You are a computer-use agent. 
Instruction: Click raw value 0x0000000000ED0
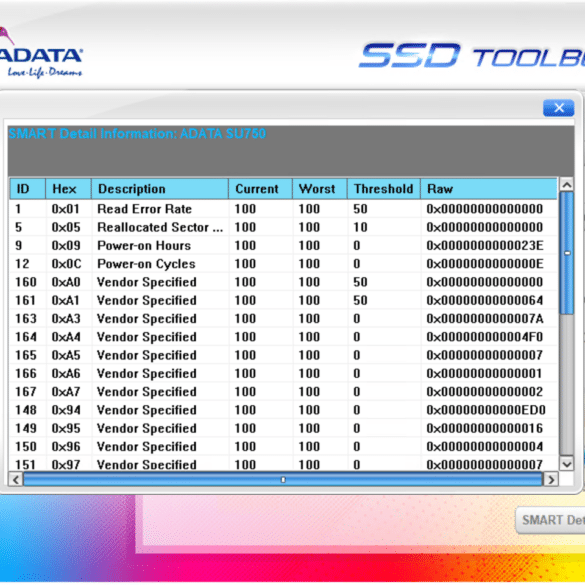[486, 410]
